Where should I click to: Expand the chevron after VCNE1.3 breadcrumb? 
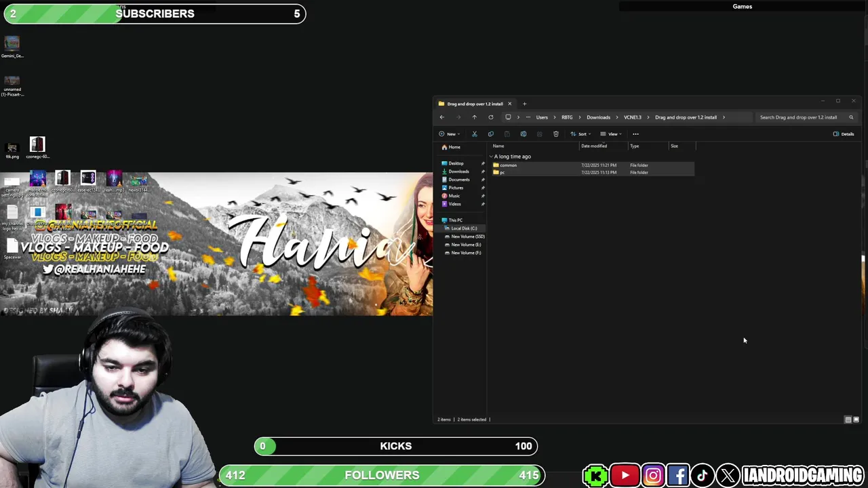coord(648,117)
